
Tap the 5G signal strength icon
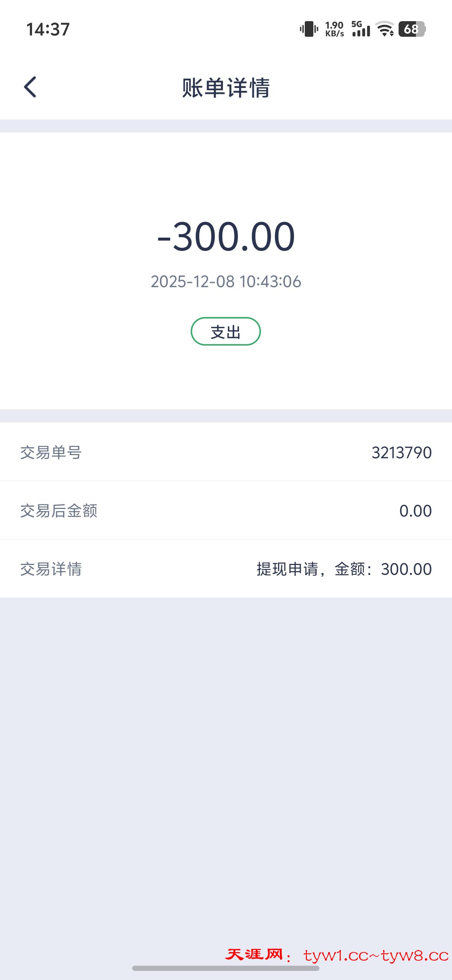pyautogui.click(x=360, y=29)
